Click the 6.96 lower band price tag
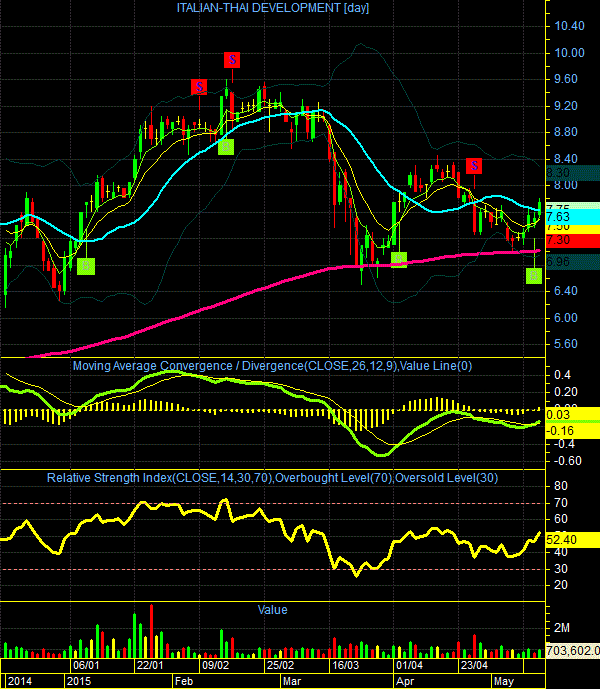Viewport: 600px width, 689px height. [573, 262]
